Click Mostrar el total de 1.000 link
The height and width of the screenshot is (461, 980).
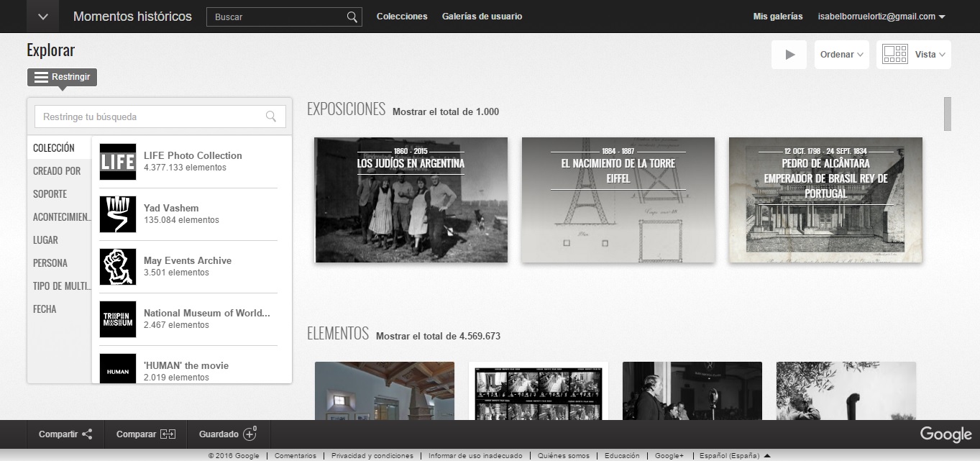[x=445, y=111]
